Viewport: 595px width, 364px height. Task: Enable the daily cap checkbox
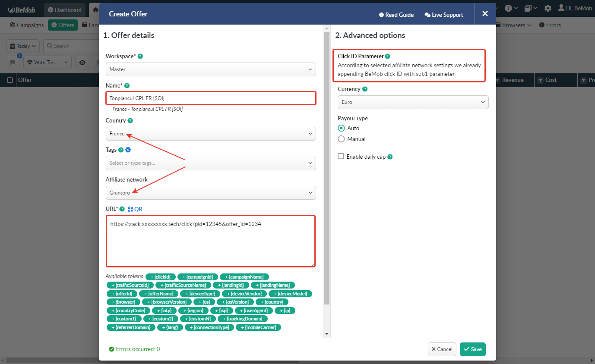point(341,156)
